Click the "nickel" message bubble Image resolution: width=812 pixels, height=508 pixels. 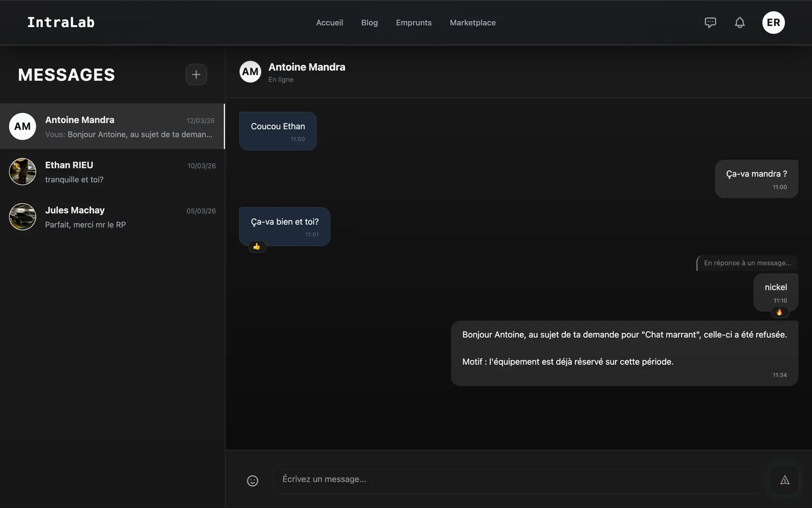coord(776,292)
